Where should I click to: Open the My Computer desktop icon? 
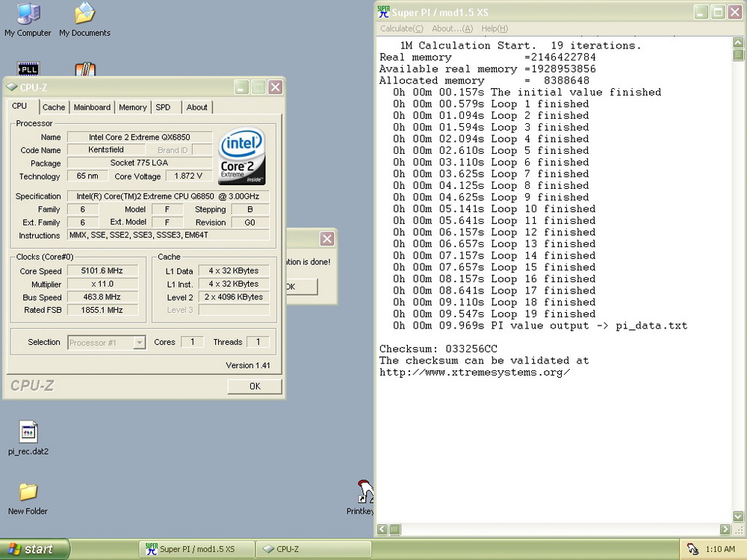pos(28,19)
